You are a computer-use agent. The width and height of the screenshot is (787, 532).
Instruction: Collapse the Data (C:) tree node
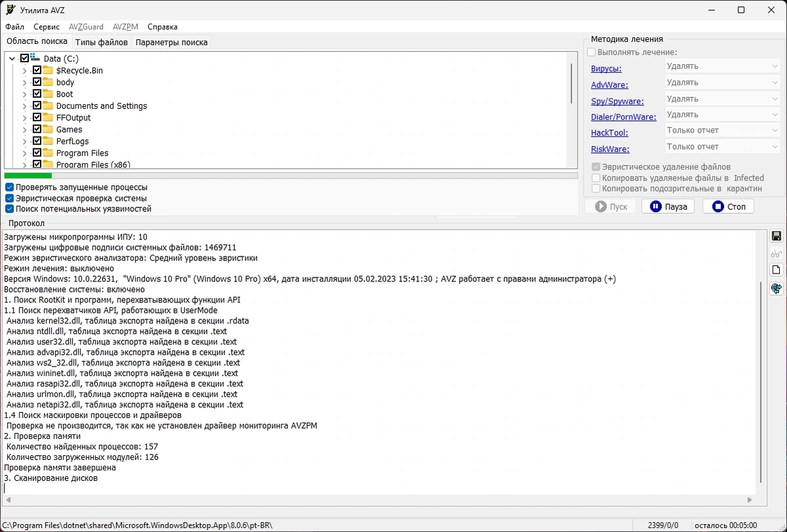coord(12,59)
